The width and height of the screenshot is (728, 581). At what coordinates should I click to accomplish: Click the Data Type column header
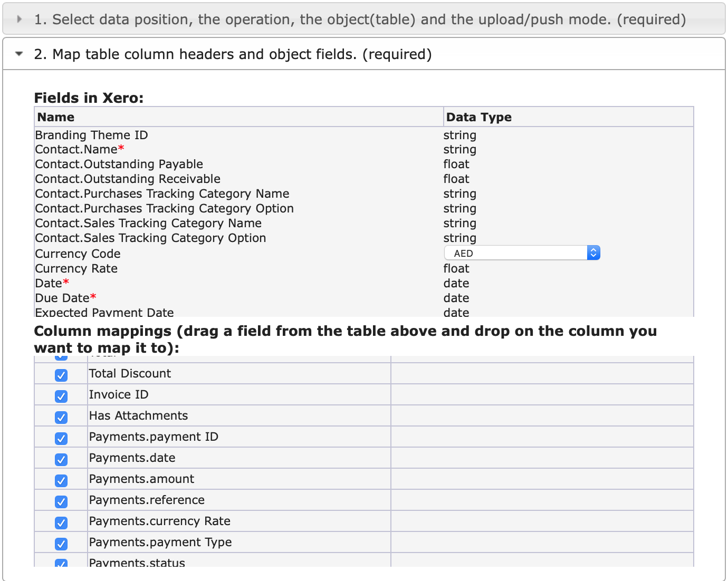[569, 117]
